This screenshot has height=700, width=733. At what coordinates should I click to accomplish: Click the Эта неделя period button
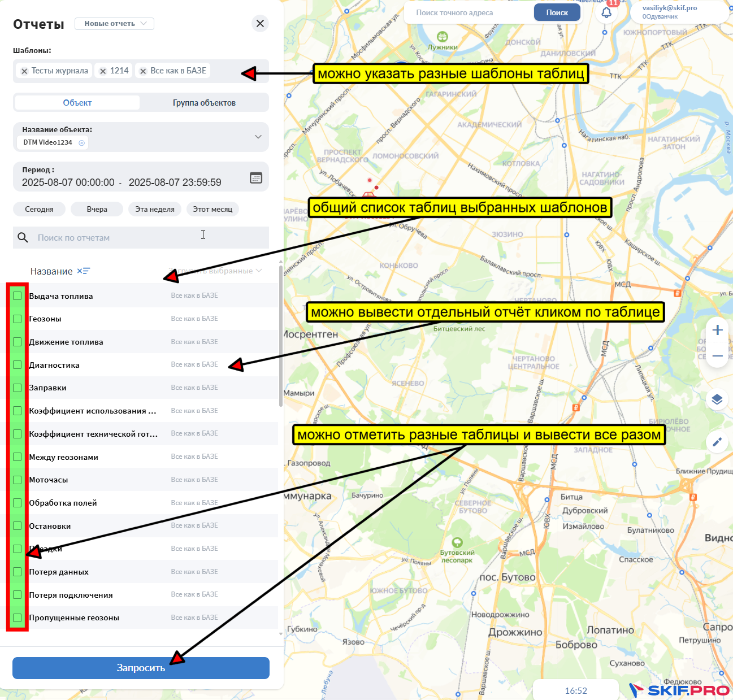click(x=155, y=209)
